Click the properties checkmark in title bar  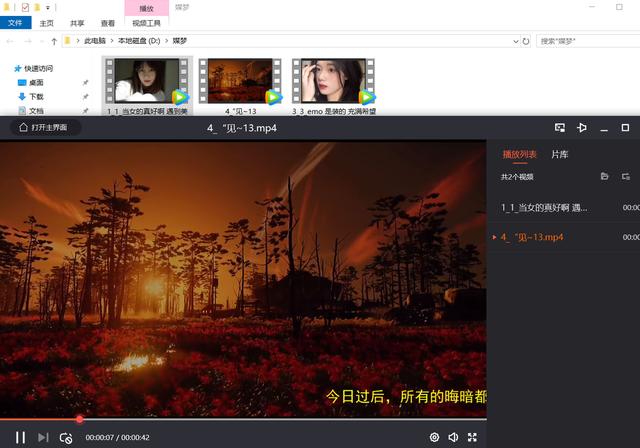[25, 7]
